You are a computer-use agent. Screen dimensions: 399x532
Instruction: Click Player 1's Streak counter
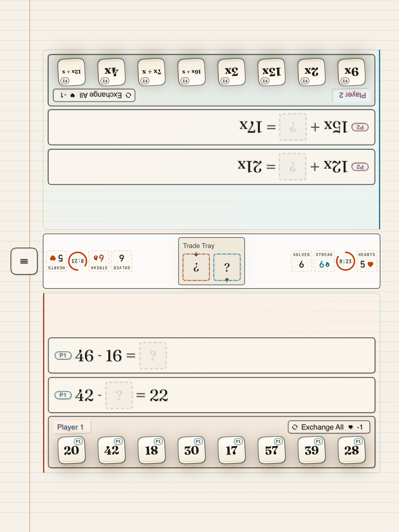[x=324, y=261]
